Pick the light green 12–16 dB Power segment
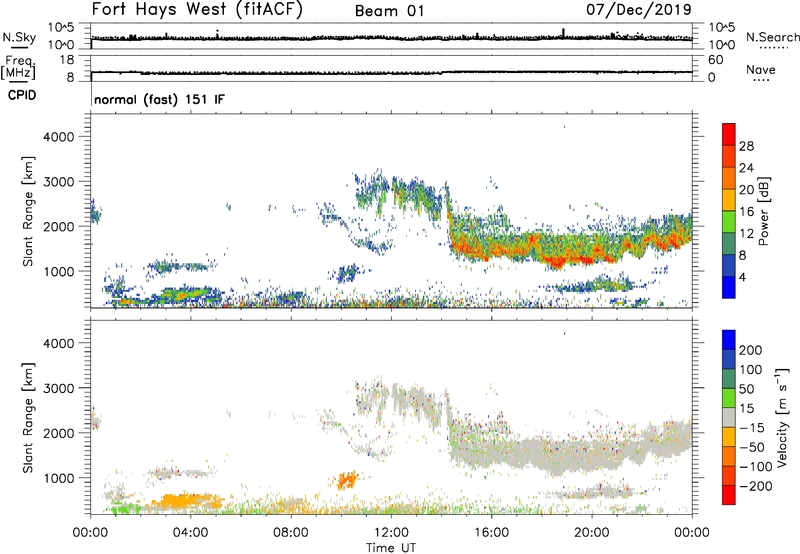The image size is (800, 554). tap(729, 222)
